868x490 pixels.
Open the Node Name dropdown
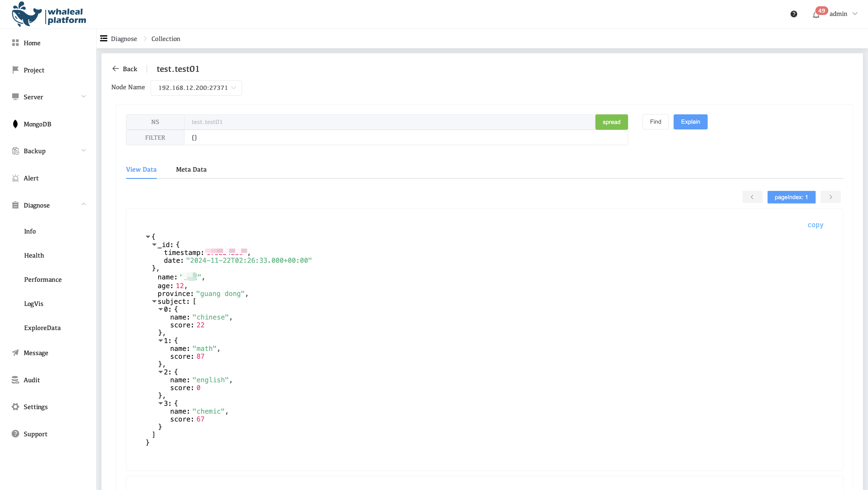(196, 88)
